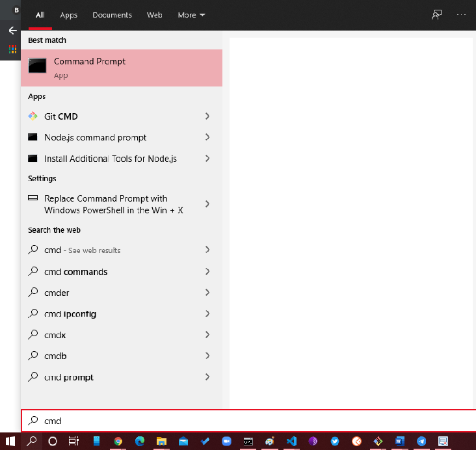Screen dimensions: 476x450
Task: Switch to the All search tab
Action: (40, 15)
